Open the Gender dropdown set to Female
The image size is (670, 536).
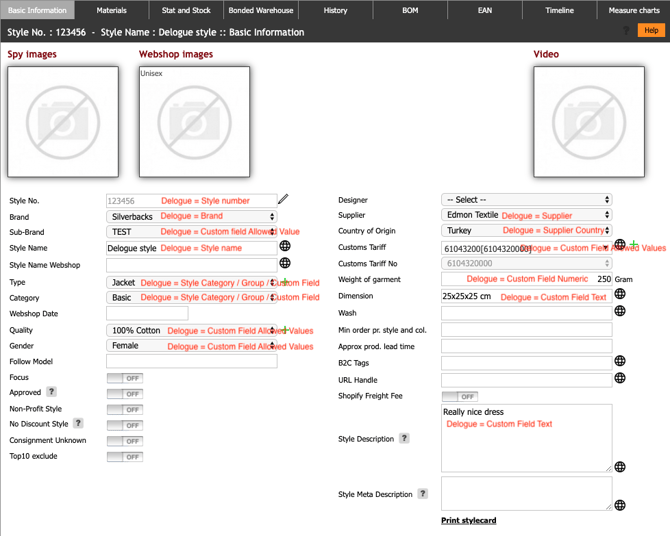(x=191, y=346)
